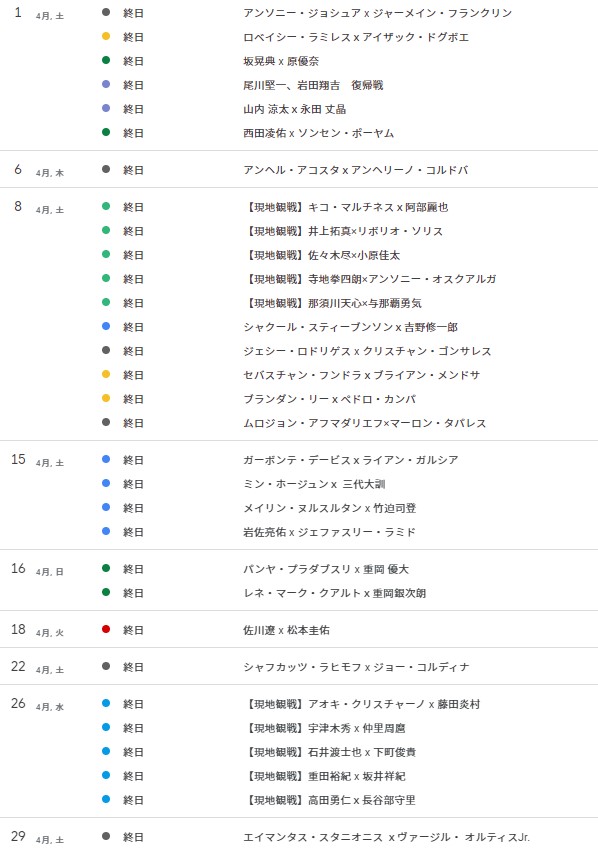This screenshot has height=852, width=598.
Task: Open the レネ・マーク・クアルト x 重岡銀次朗 event
Action: point(335,593)
